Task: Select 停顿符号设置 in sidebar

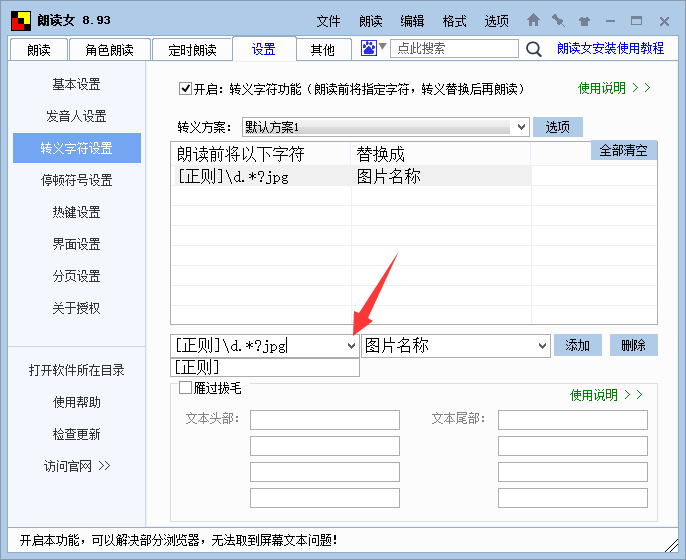Action: (77, 180)
